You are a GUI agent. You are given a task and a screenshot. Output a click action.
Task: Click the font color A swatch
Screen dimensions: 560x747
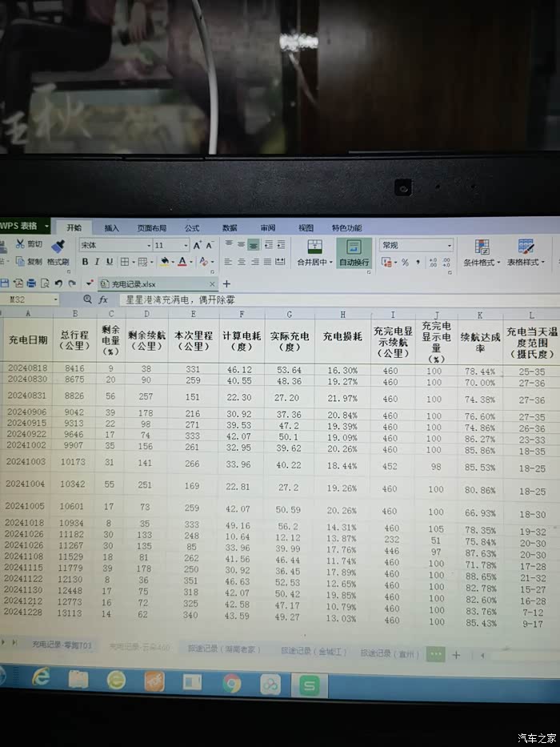(182, 262)
